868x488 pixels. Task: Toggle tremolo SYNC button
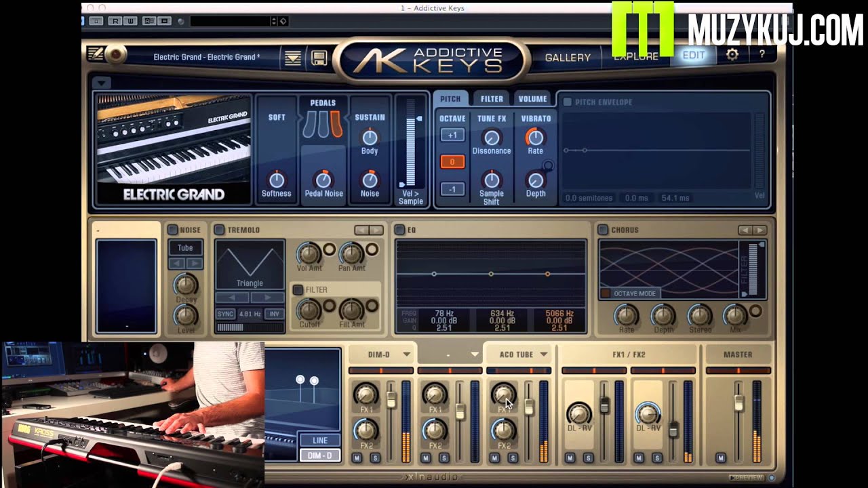coord(225,314)
